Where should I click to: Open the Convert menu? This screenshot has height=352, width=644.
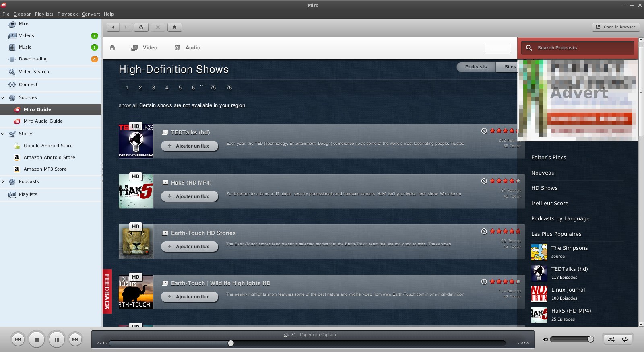click(91, 14)
